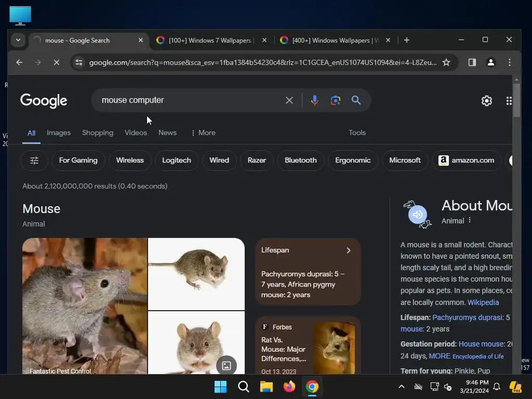This screenshot has width=532, height=399.
Task: Open Windows Start button
Action: coord(220,387)
